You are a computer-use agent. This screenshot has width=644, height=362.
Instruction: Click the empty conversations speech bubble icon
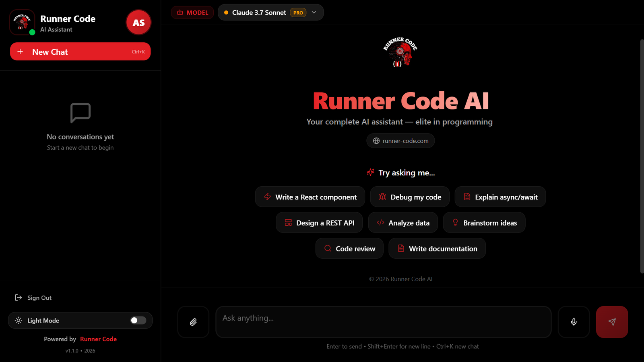point(80,113)
